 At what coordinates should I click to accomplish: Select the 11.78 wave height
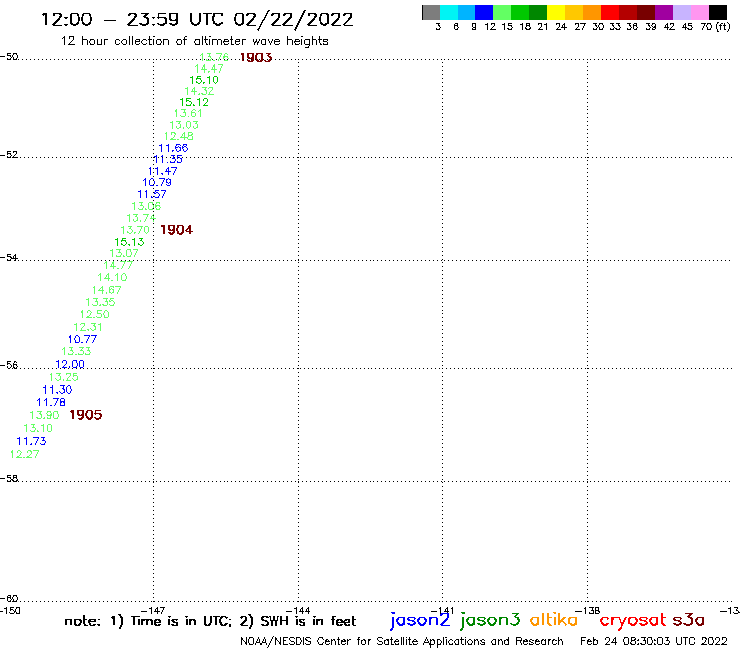pos(51,402)
